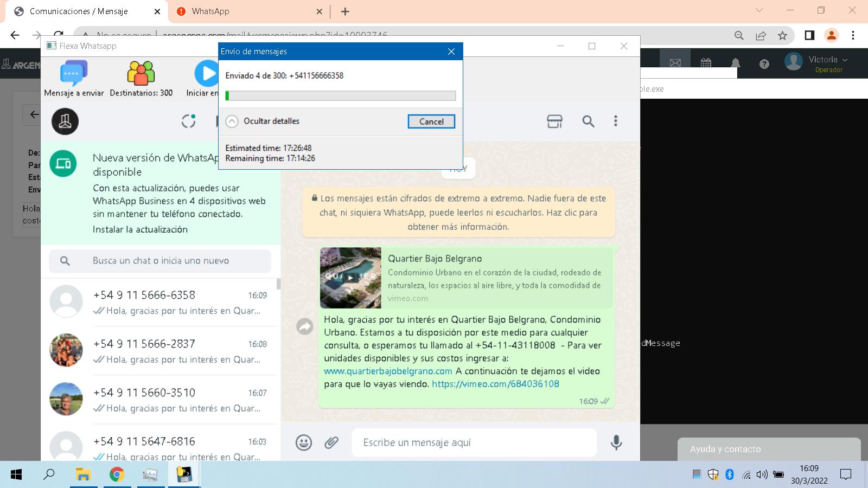Open Chrome profile avatar
This screenshot has width=868, height=488.
pos(831,35)
